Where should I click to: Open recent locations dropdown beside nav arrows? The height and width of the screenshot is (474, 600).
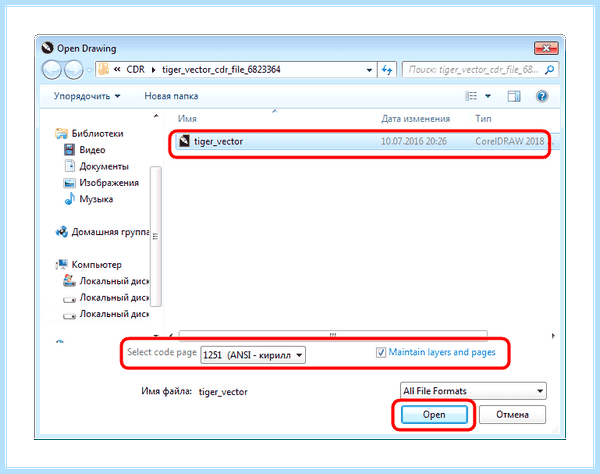(x=89, y=70)
